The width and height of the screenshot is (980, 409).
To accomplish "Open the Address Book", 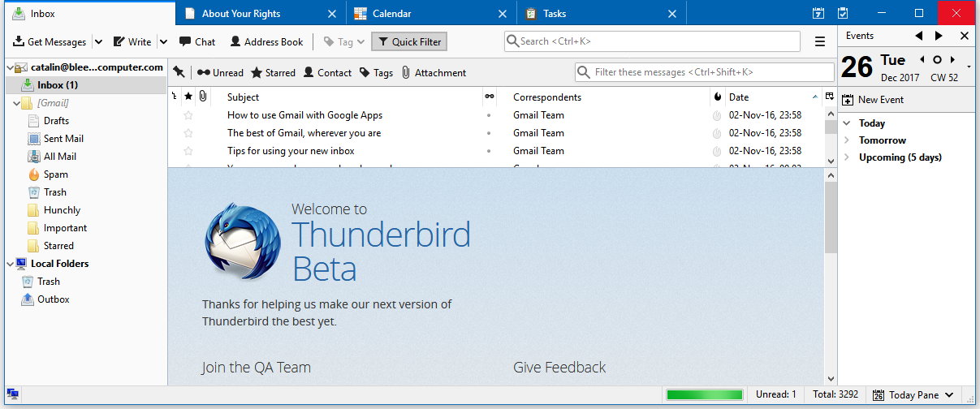I will [266, 41].
